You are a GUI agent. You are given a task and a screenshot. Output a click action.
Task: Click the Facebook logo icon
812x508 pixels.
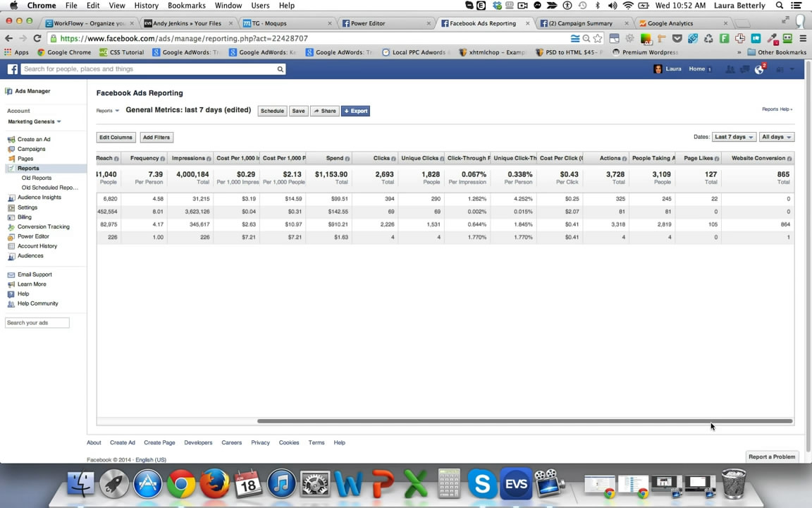pos(13,69)
